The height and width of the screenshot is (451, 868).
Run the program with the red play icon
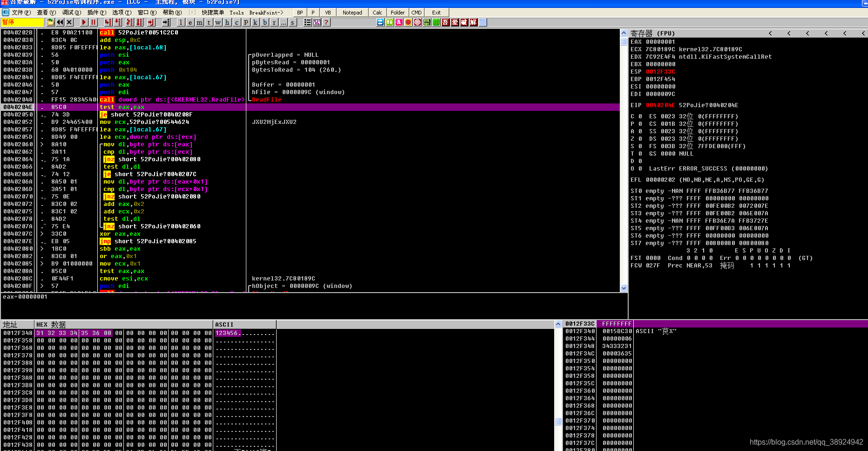point(84,22)
